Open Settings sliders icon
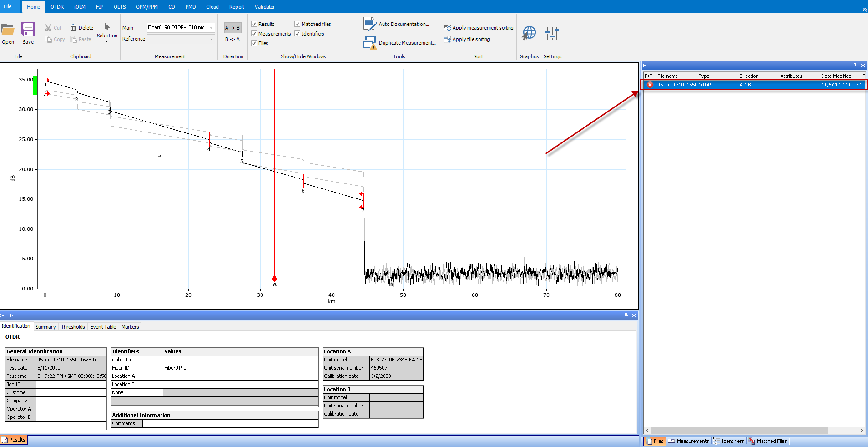 [x=552, y=33]
